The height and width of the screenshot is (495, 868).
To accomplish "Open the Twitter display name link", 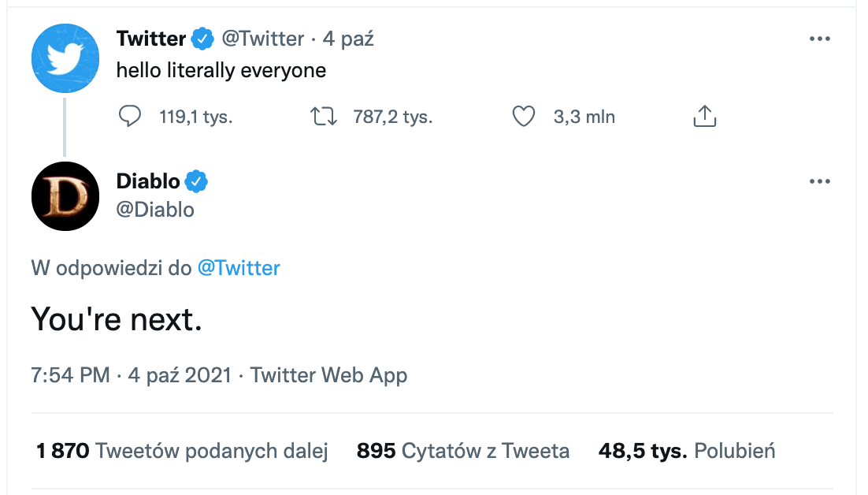I will [x=151, y=38].
